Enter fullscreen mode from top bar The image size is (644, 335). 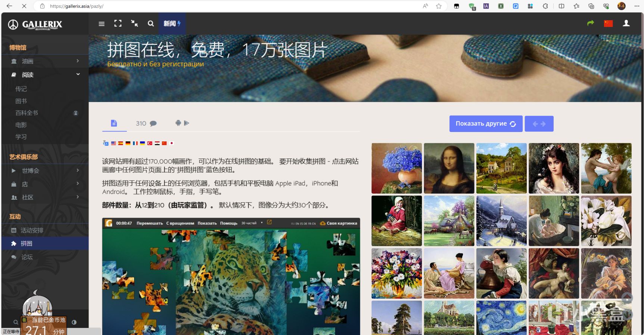coord(118,24)
